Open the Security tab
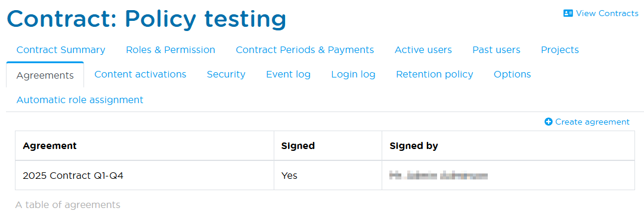 (226, 75)
